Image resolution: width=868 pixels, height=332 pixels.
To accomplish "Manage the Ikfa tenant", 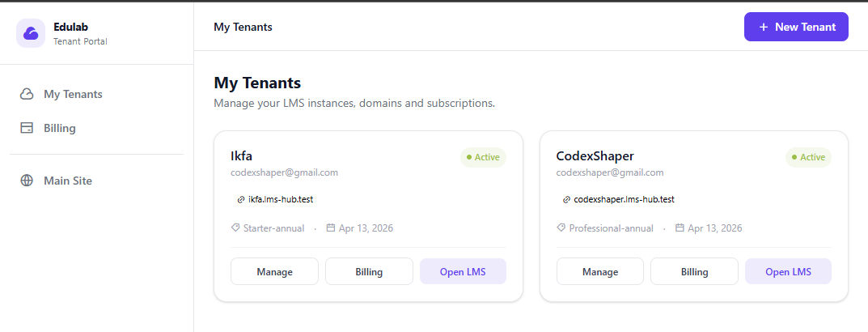I will (x=274, y=271).
